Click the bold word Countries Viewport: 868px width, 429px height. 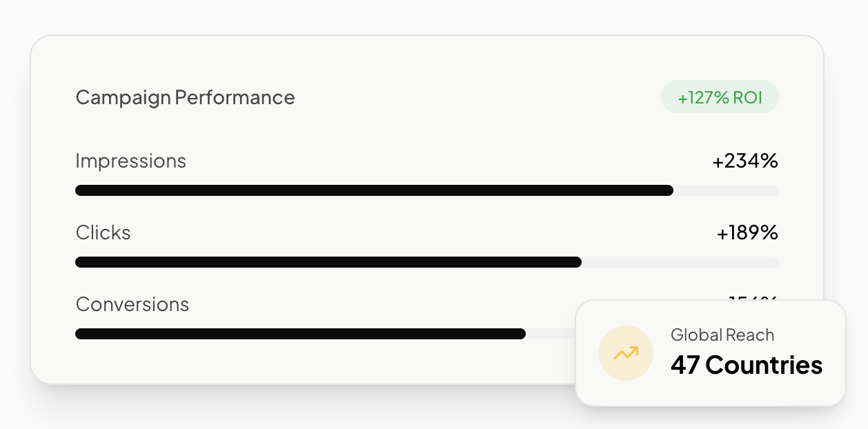click(765, 365)
